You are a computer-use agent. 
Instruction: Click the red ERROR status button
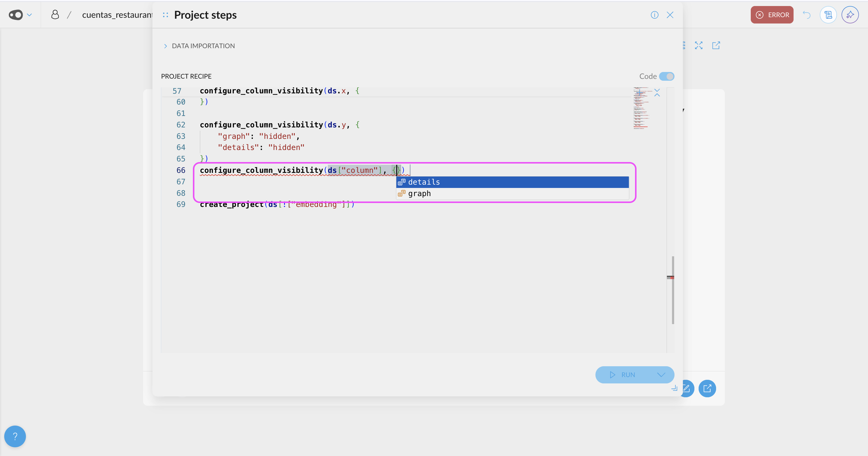(772, 15)
